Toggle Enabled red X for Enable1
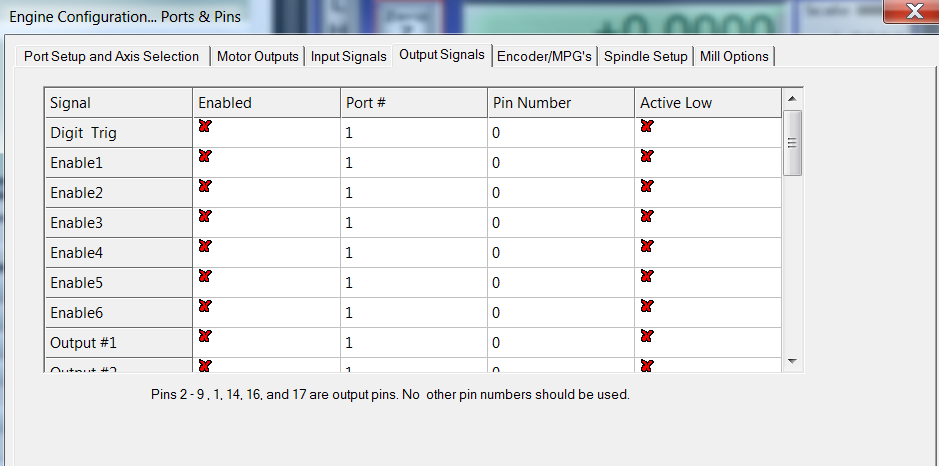The height and width of the screenshot is (466, 939). 204,156
